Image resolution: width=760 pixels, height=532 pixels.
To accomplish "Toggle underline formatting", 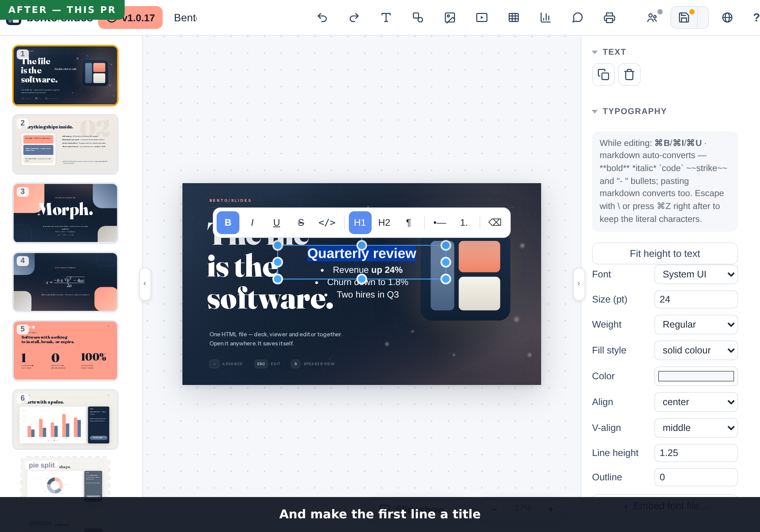I will [277, 223].
